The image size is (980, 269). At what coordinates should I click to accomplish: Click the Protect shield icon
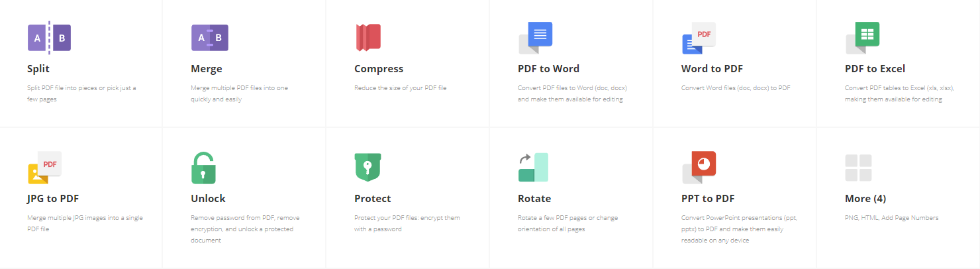click(367, 168)
